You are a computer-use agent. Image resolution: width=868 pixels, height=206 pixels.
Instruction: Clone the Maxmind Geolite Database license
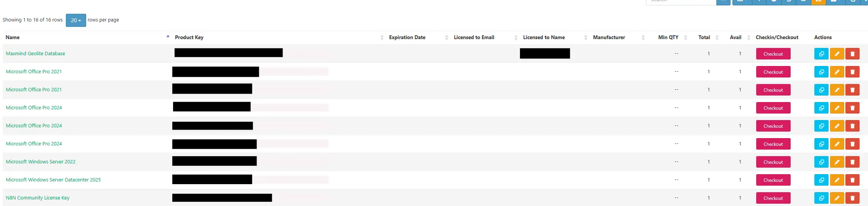(x=821, y=54)
